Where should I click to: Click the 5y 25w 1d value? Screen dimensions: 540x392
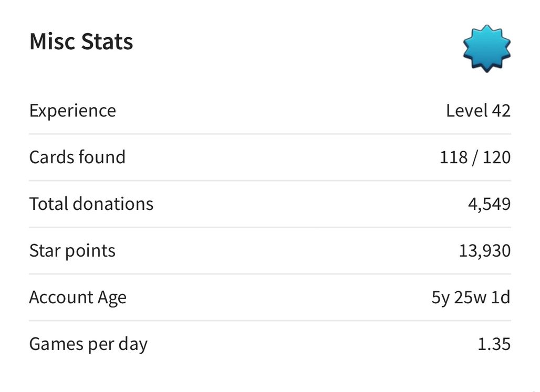471,298
